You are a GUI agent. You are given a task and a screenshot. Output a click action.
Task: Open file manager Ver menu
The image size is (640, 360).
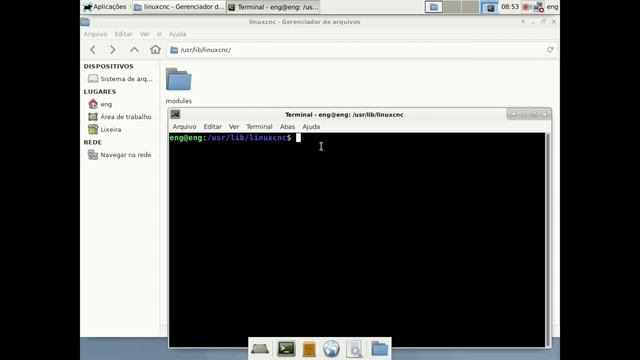click(145, 34)
